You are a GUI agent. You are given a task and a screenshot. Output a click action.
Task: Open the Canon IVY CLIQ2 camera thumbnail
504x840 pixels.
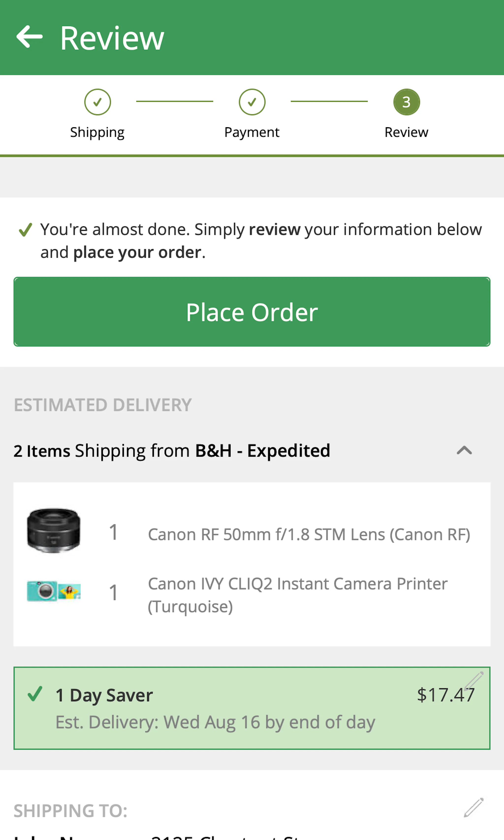[54, 591]
